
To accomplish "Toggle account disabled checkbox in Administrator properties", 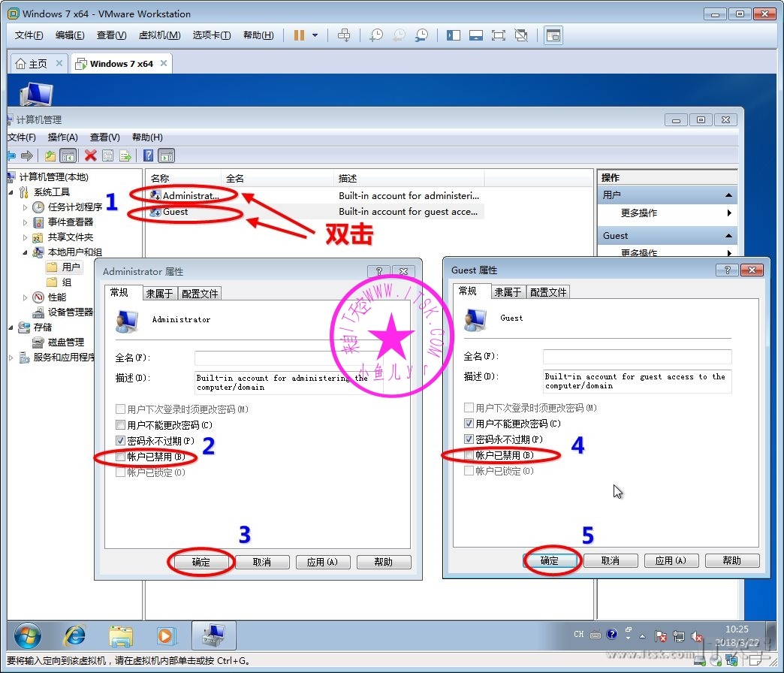I will coord(121,456).
